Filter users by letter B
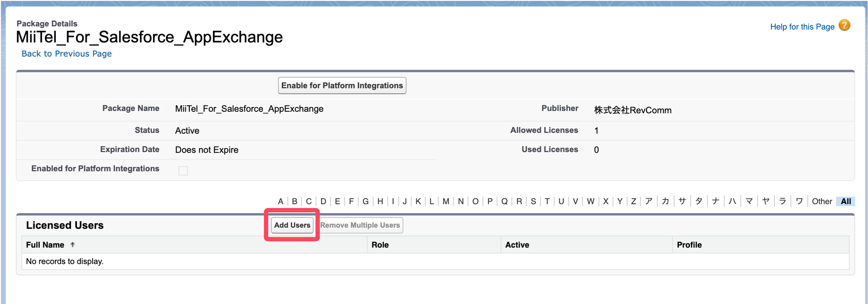This screenshot has height=304, width=868. pyautogui.click(x=294, y=201)
